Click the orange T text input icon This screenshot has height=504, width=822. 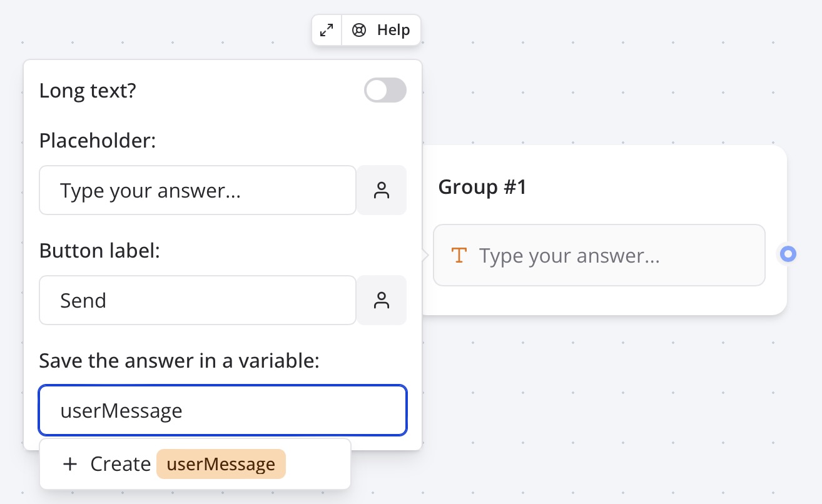pos(459,255)
